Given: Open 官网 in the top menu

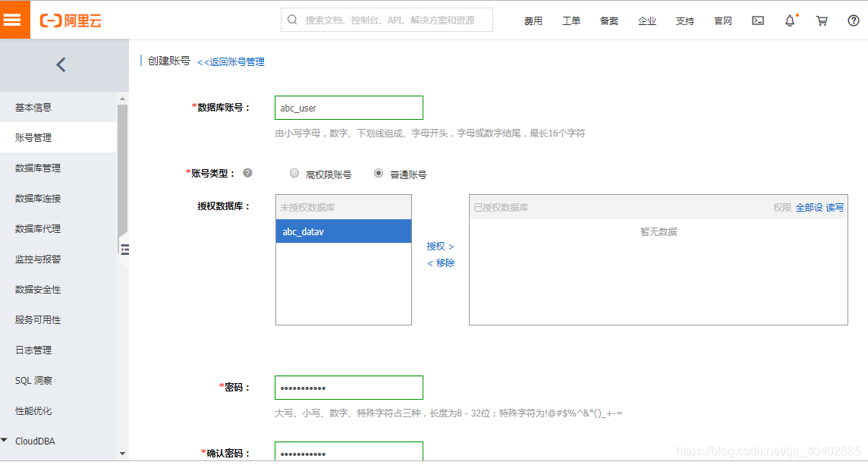Looking at the screenshot, I should [x=723, y=21].
